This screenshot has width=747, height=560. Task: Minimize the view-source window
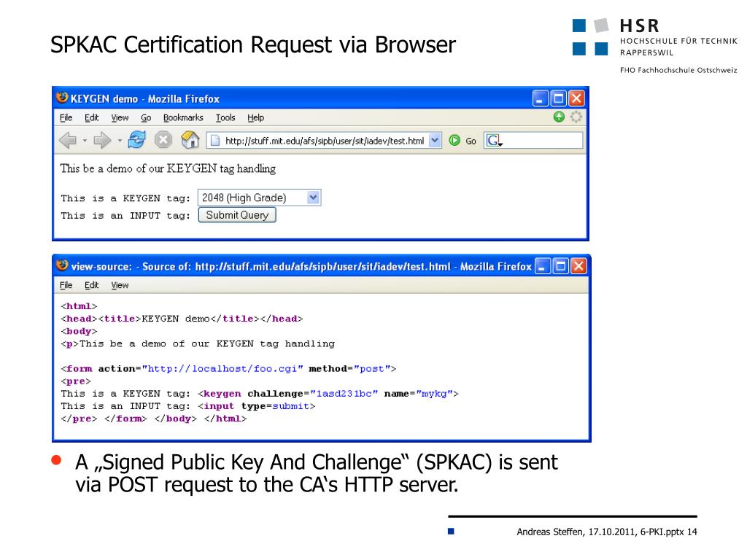point(543,266)
